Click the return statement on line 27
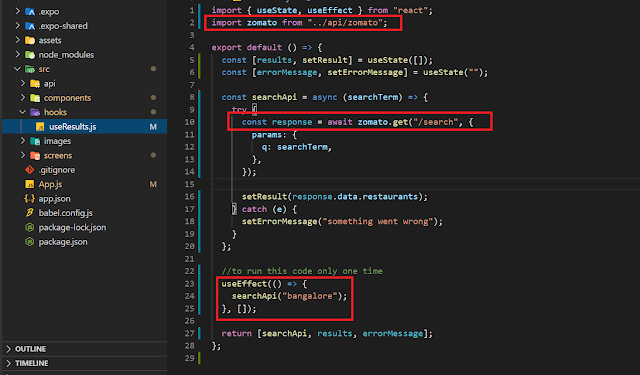640x375 pixels. coord(327,333)
